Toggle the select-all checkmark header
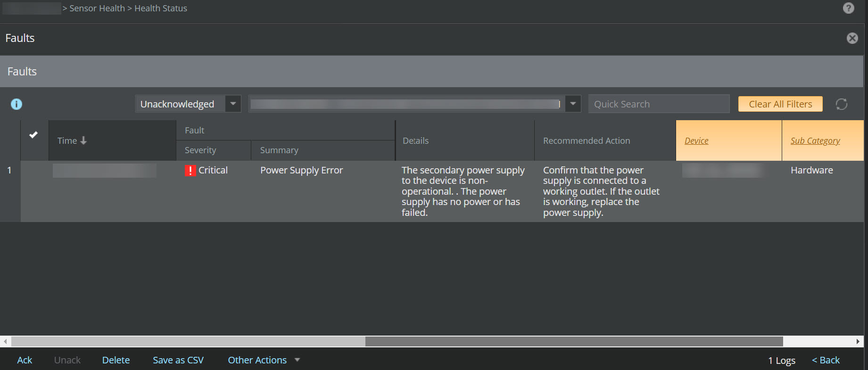 33,135
